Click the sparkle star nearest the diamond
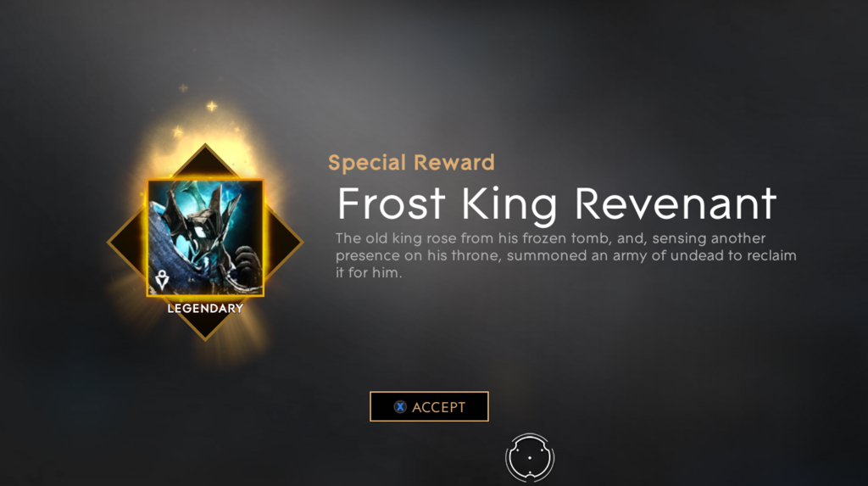The height and width of the screenshot is (486, 868). (178, 132)
